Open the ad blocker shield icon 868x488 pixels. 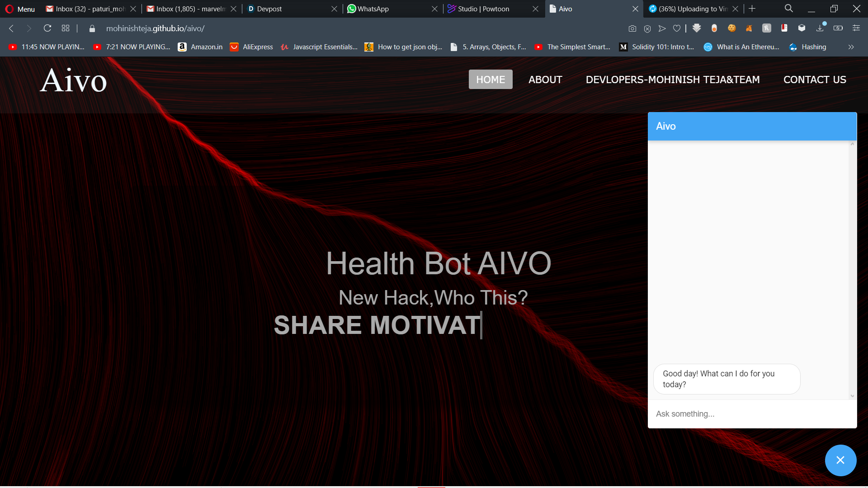(647, 28)
